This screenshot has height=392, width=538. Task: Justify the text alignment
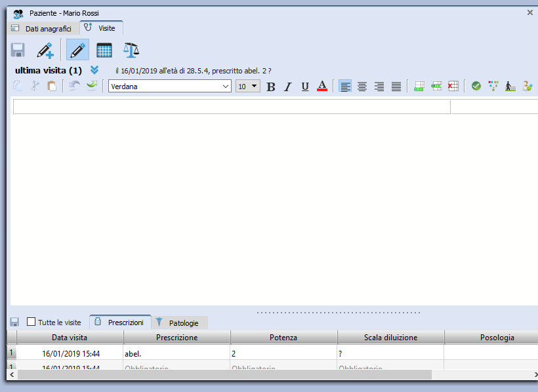pos(396,87)
